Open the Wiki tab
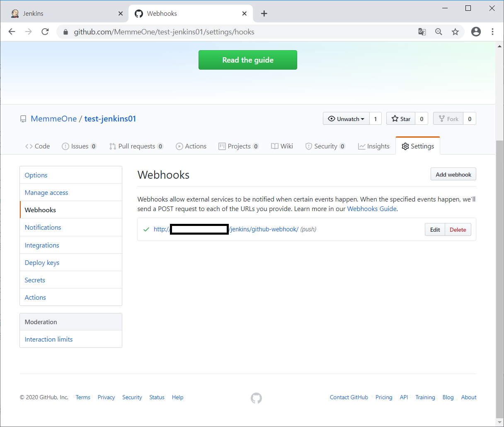The width and height of the screenshot is (504, 427). 282,146
